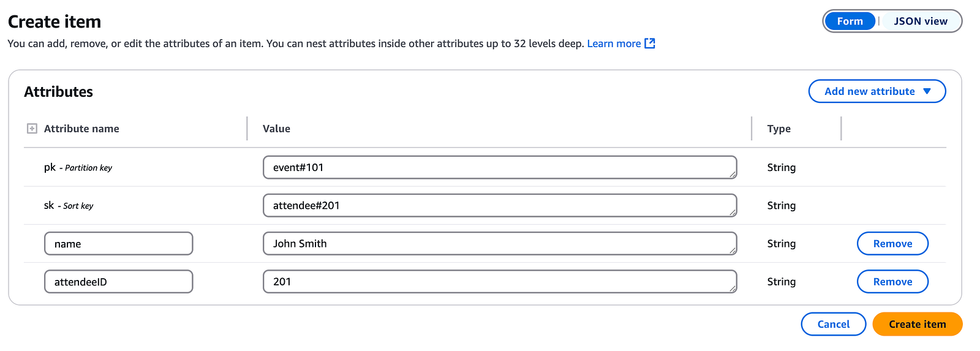This screenshot has height=351, width=980.
Task: Open the Learn more link
Action: pyautogui.click(x=614, y=43)
